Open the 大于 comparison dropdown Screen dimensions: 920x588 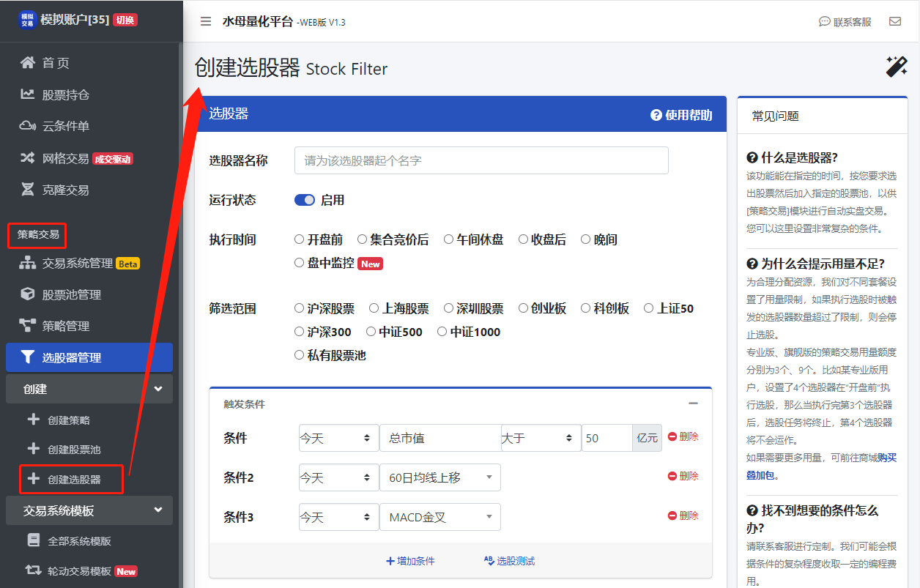(541, 438)
